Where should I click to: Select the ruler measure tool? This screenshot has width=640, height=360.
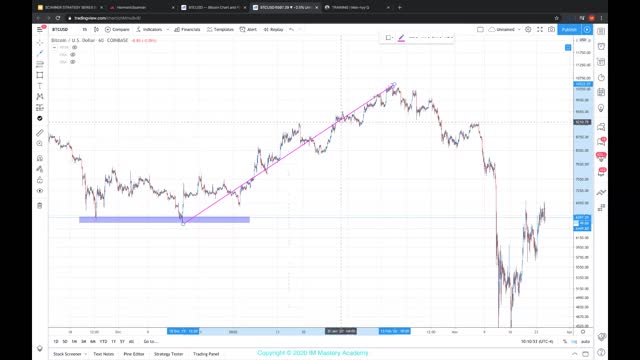[x=40, y=133]
